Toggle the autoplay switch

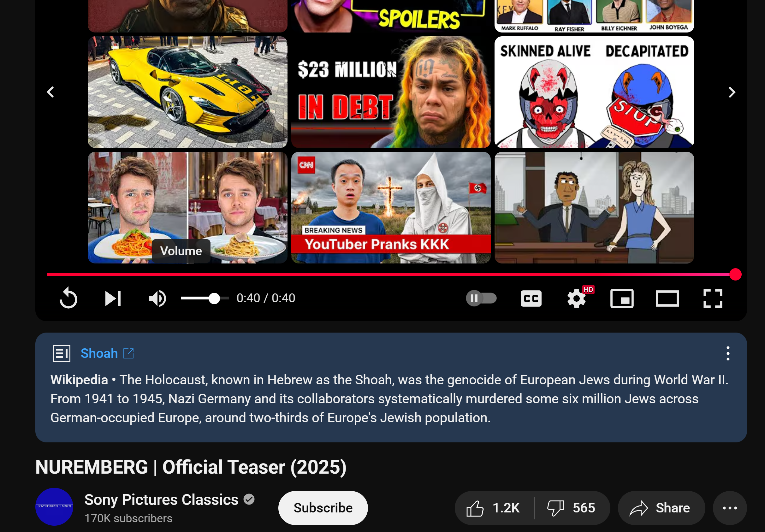pyautogui.click(x=481, y=298)
